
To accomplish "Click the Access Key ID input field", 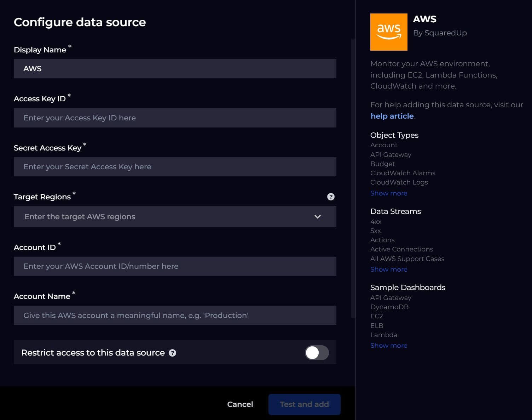I will tap(175, 118).
